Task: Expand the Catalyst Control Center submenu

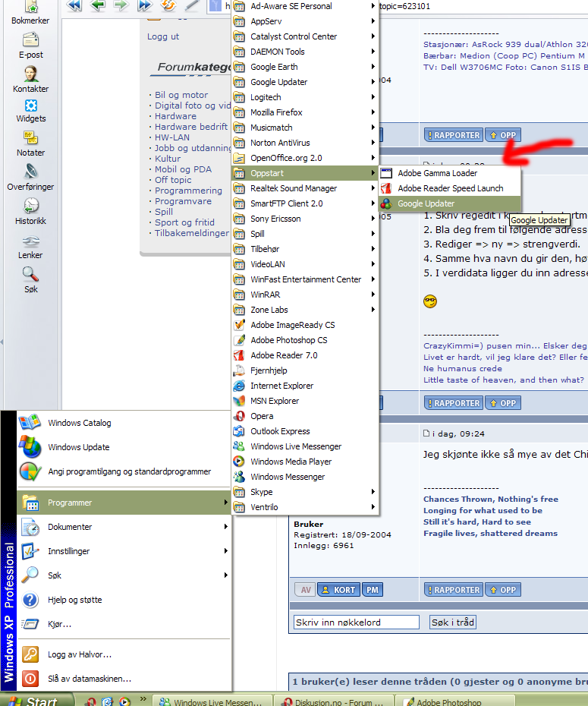Action: pyautogui.click(x=306, y=36)
